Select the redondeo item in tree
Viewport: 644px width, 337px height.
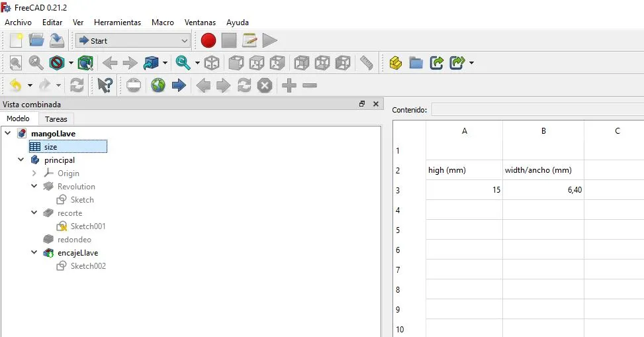point(74,240)
